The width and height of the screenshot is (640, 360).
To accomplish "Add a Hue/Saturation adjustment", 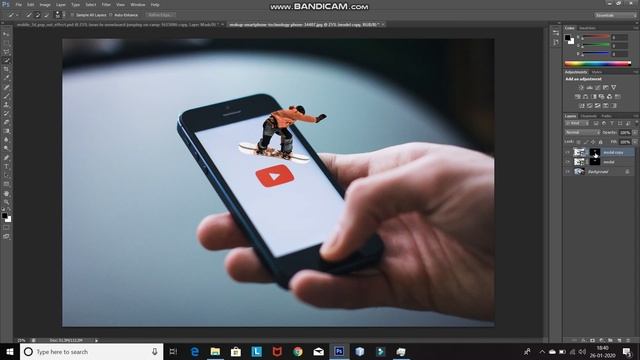I will point(577,97).
